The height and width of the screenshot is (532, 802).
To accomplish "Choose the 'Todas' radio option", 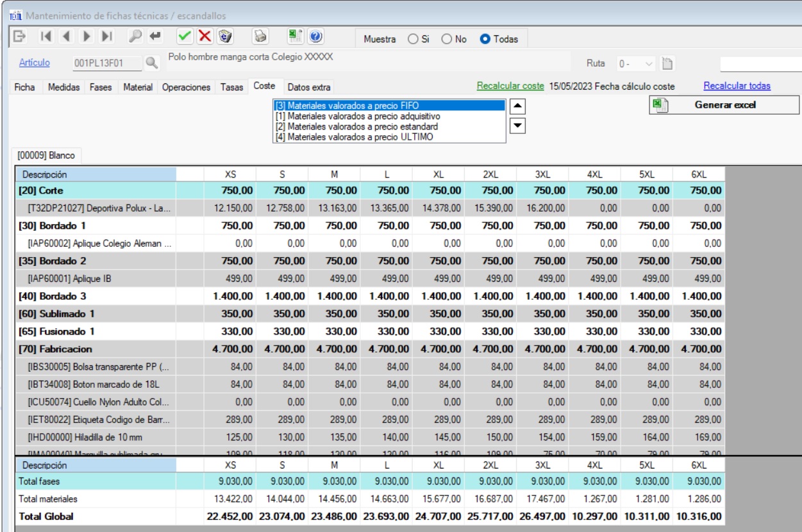I will coord(485,39).
